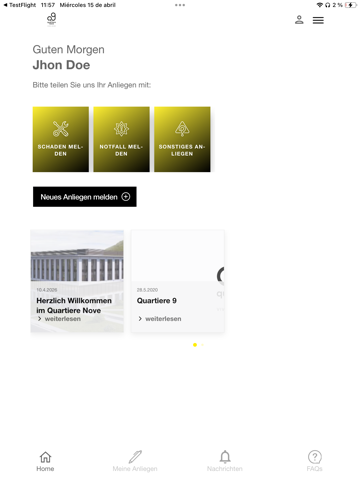Tap the Jhon Doe name heading

[61, 65]
